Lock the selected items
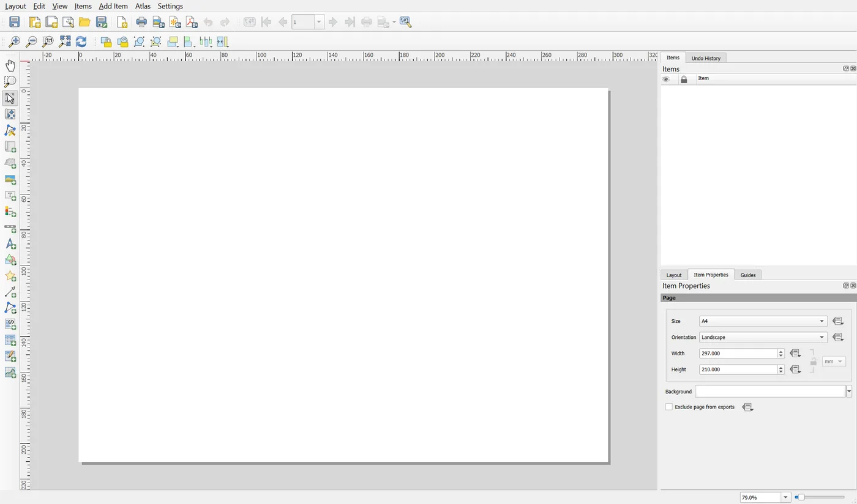Screen dimensions: 857x504 [x=106, y=42]
